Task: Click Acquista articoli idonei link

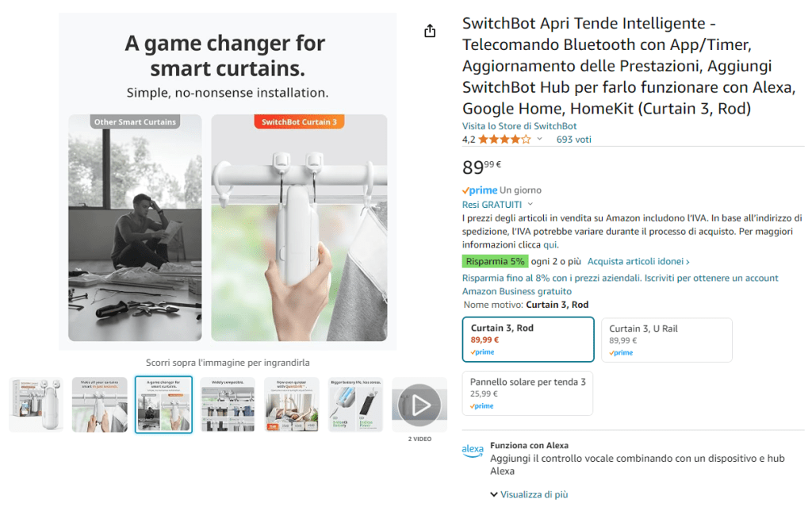Action: point(638,262)
